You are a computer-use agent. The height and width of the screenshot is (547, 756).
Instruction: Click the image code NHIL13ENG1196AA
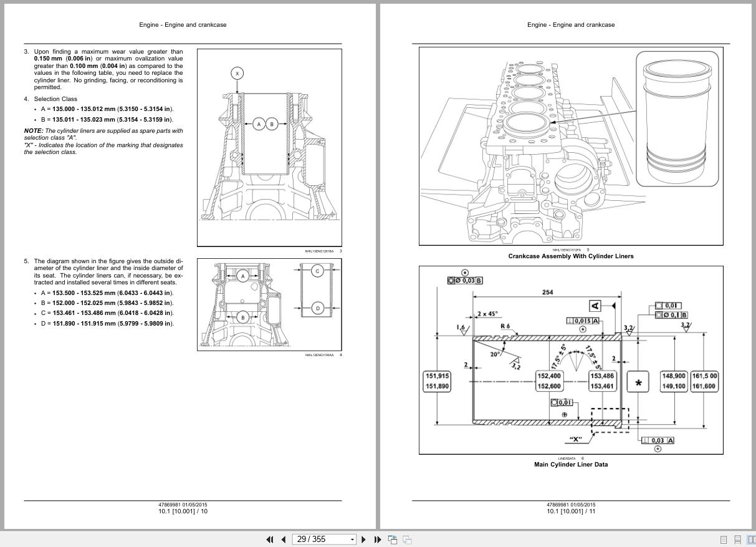[x=319, y=356]
